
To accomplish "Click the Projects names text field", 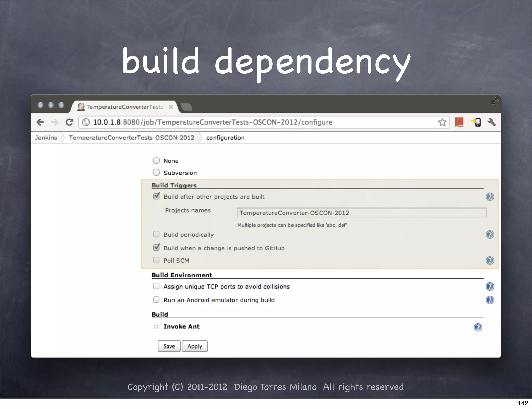I will tap(362, 213).
